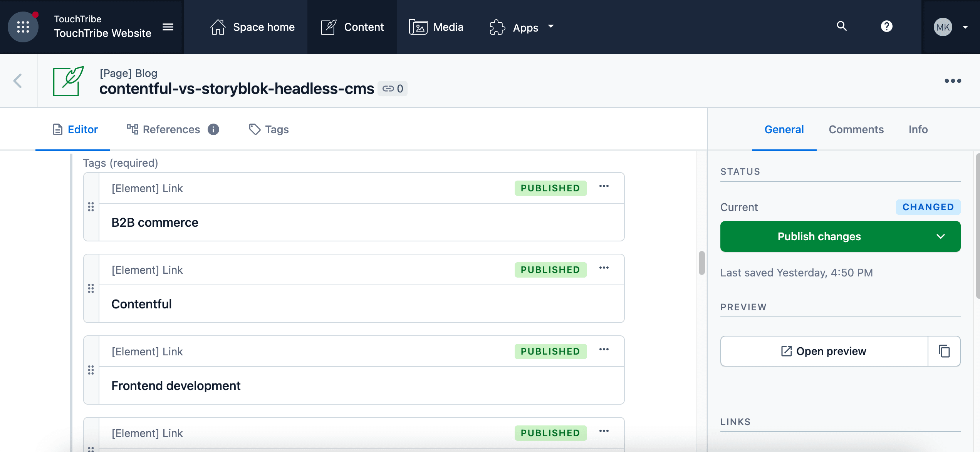Expand the account menu arrow
The height and width of the screenshot is (452, 980).
click(965, 27)
